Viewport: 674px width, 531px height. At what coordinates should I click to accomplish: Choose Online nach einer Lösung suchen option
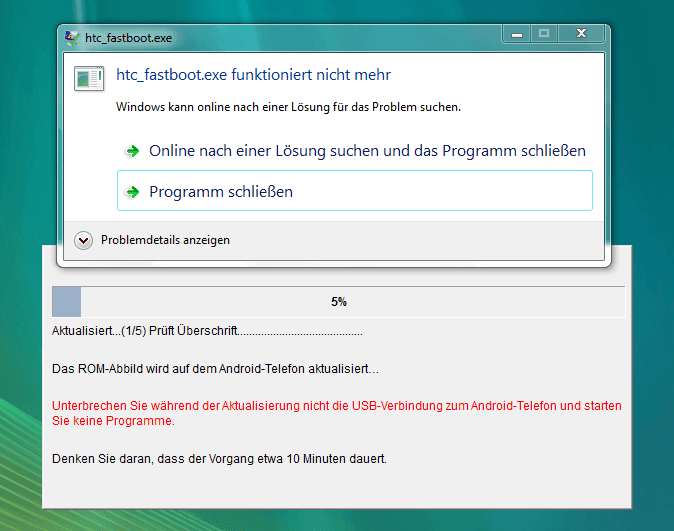pos(355,151)
